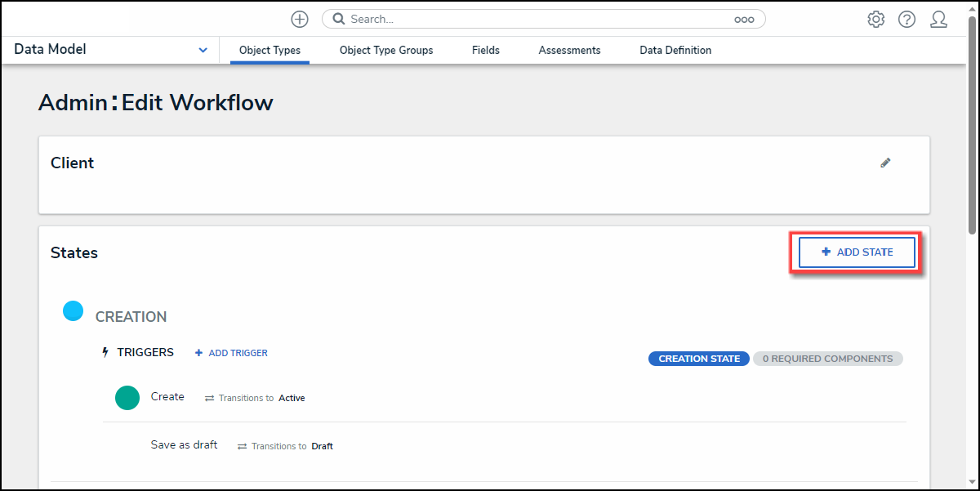Open the settings gear icon
980x491 pixels.
tap(876, 19)
